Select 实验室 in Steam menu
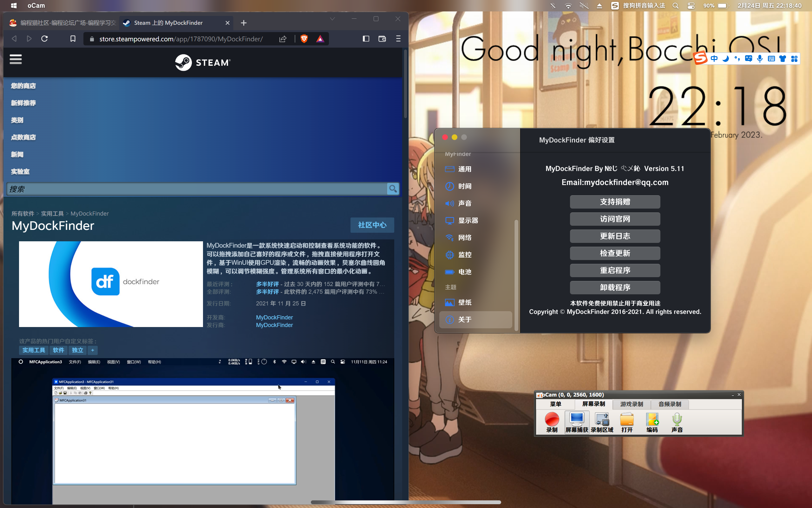Image resolution: width=812 pixels, height=508 pixels. tap(20, 171)
